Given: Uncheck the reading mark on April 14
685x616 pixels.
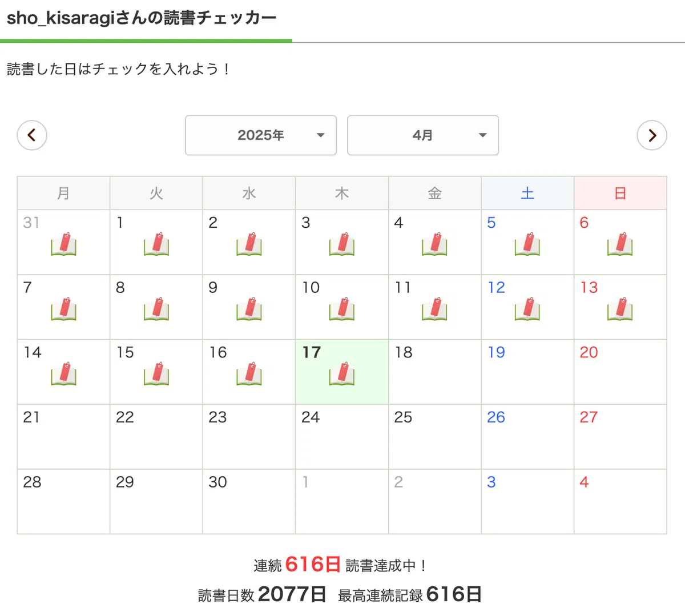Looking at the screenshot, I should [x=64, y=373].
